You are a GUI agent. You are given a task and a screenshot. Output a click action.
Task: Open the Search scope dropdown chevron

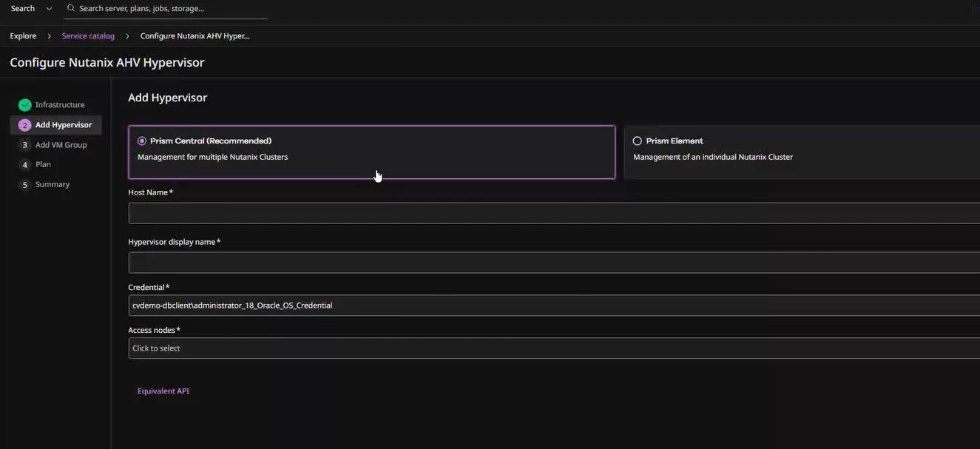point(49,8)
